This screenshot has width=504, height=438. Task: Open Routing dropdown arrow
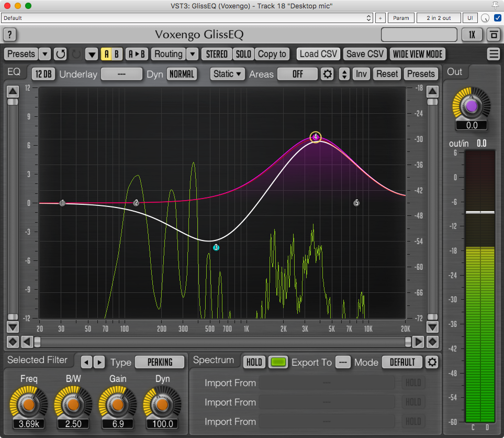pos(192,54)
